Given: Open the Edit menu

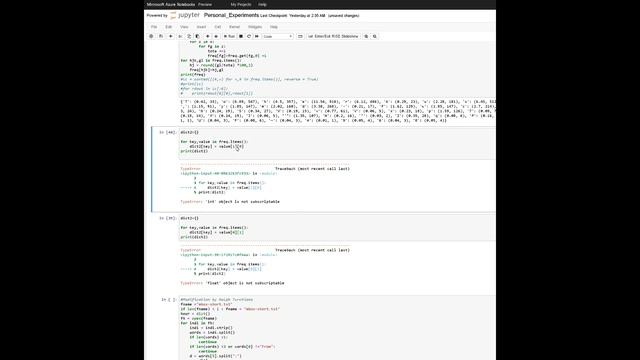Looking at the screenshot, I should (x=169, y=27).
